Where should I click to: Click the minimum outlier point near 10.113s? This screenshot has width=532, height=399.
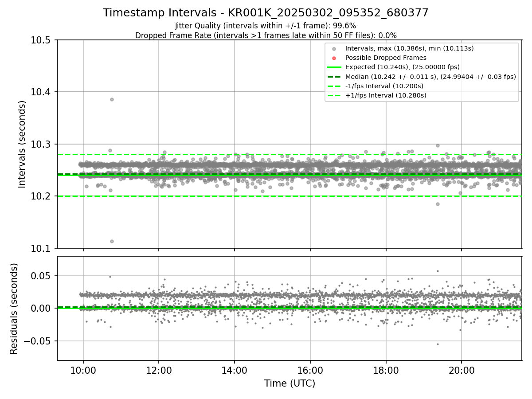[112, 241]
